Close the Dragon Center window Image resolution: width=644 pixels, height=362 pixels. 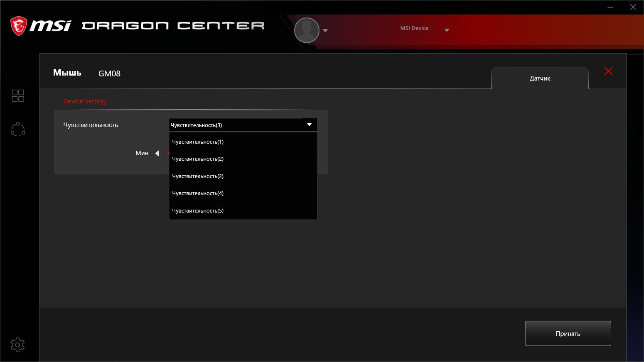pyautogui.click(x=633, y=7)
